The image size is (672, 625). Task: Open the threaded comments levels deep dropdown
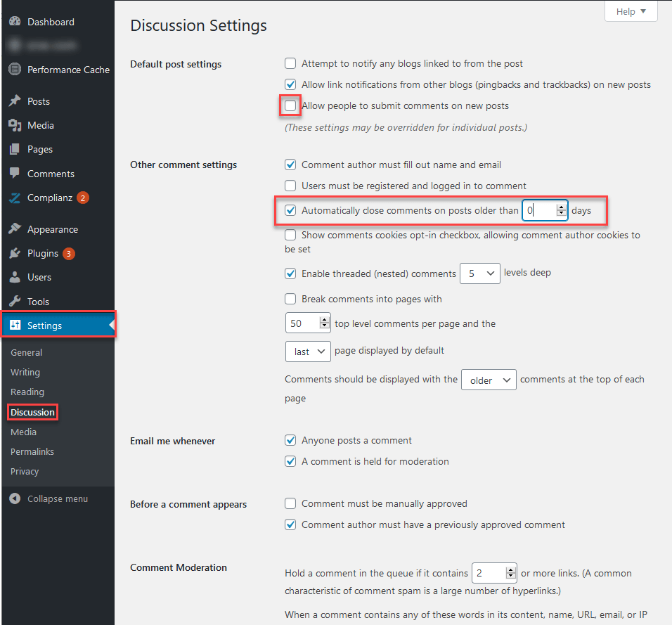(480, 273)
